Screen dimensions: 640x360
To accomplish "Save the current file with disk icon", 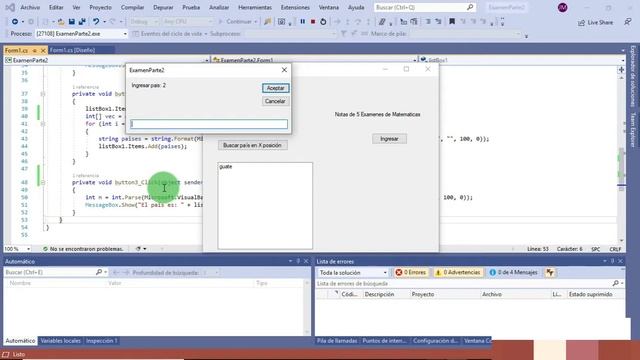I will click(x=71, y=22).
